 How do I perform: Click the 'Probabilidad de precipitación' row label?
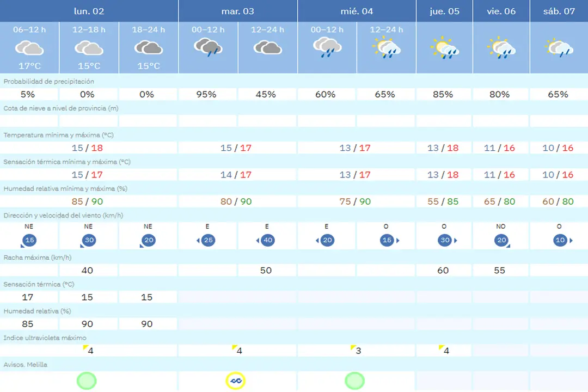coord(49,82)
